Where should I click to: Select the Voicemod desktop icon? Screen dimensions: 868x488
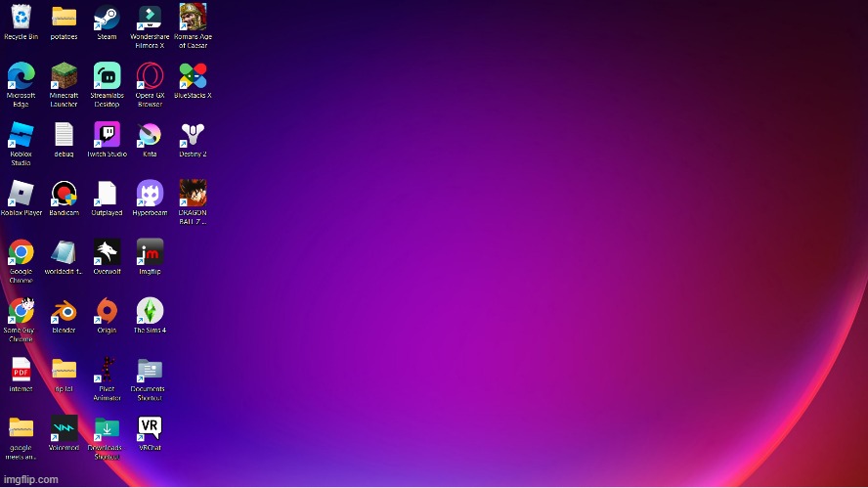(64, 428)
